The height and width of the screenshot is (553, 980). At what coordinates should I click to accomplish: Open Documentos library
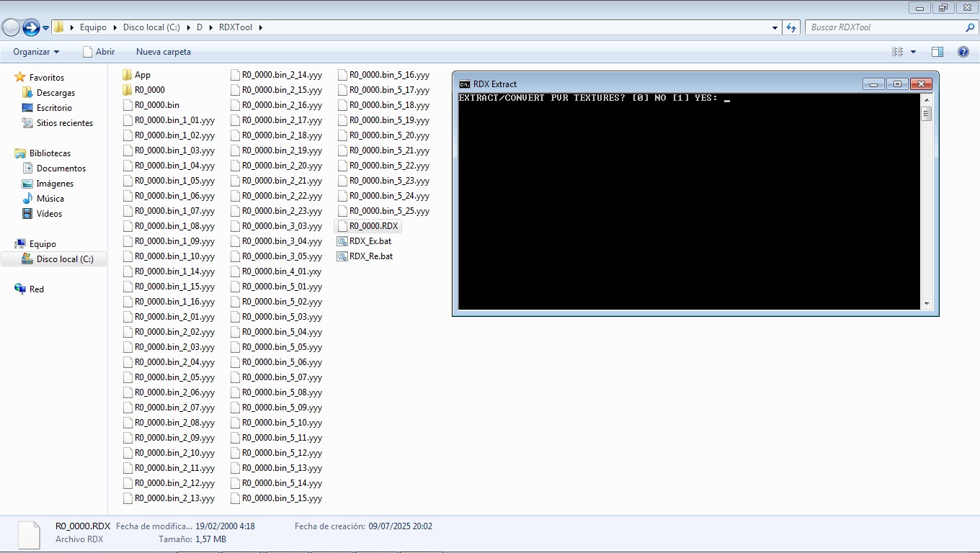(61, 168)
